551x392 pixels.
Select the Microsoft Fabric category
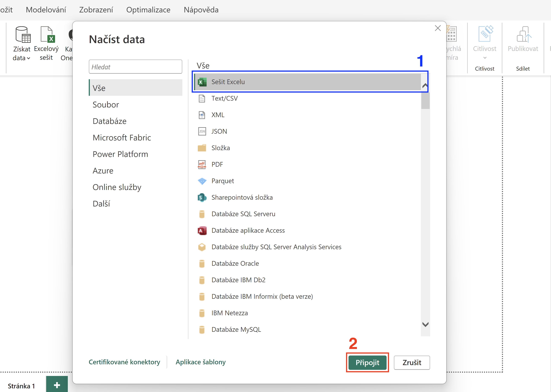click(135, 138)
